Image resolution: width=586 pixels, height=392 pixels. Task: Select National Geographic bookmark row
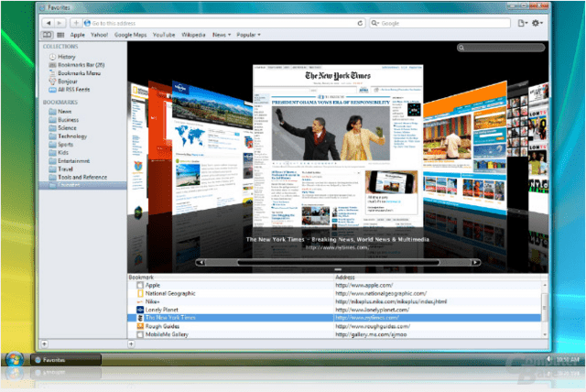click(x=334, y=294)
